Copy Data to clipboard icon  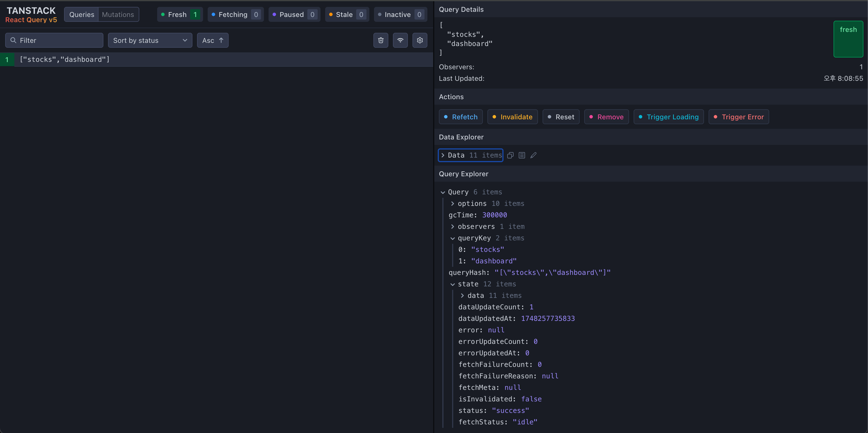tap(510, 155)
